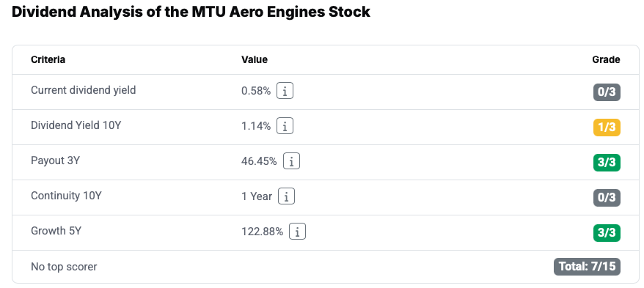
Task: Show info for 46.45% payout
Action: click(x=291, y=161)
